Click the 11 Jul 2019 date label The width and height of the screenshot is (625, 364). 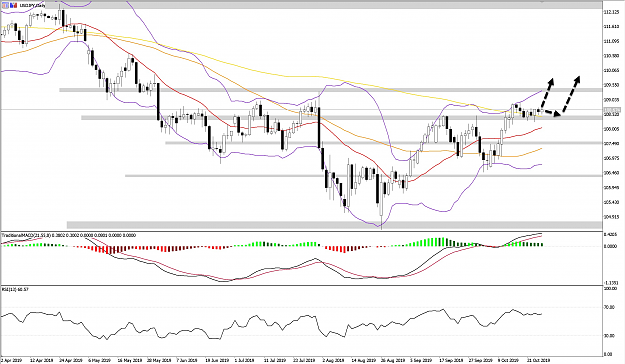click(x=275, y=360)
